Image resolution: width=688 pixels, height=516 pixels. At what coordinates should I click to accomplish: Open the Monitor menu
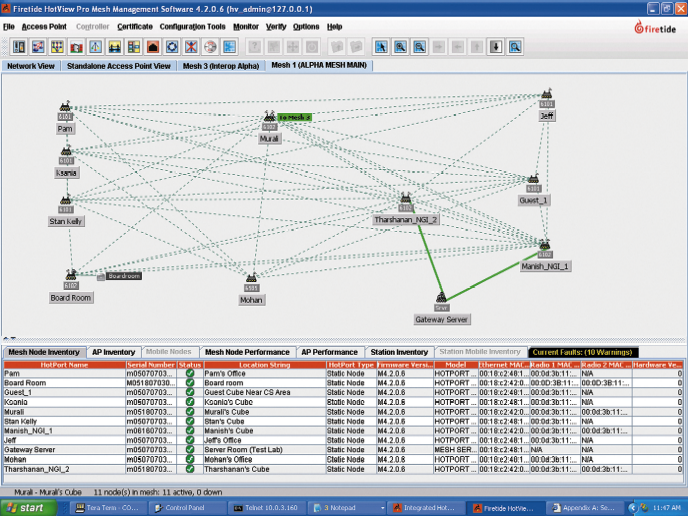pos(246,27)
